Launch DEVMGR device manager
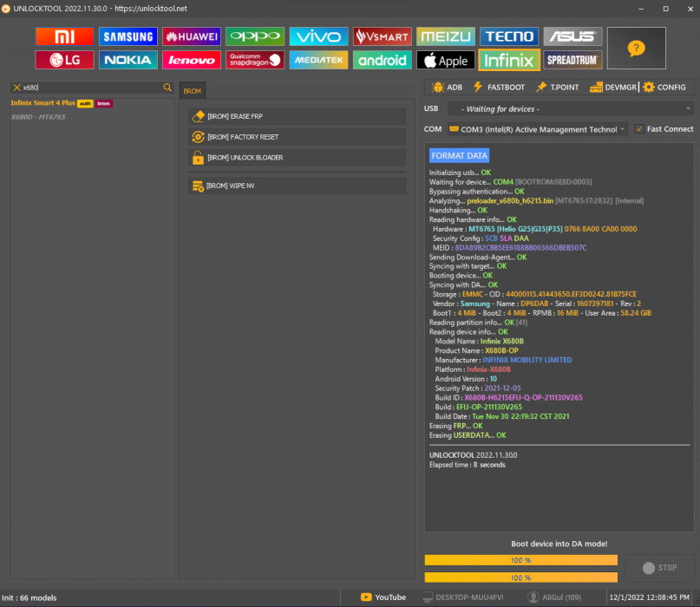Screen dimensions: 700x607 click(613, 87)
